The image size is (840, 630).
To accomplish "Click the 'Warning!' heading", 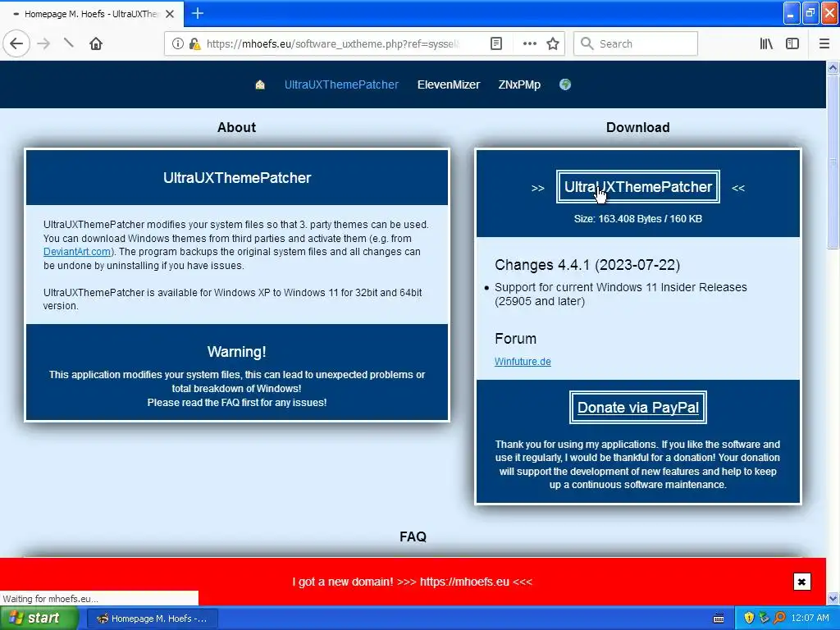I will click(x=237, y=352).
